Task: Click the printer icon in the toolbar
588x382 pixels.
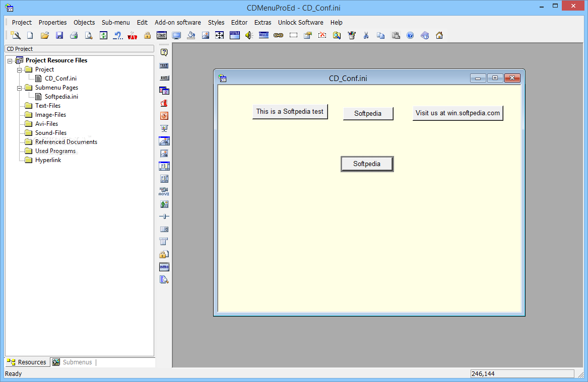Action: pos(74,35)
